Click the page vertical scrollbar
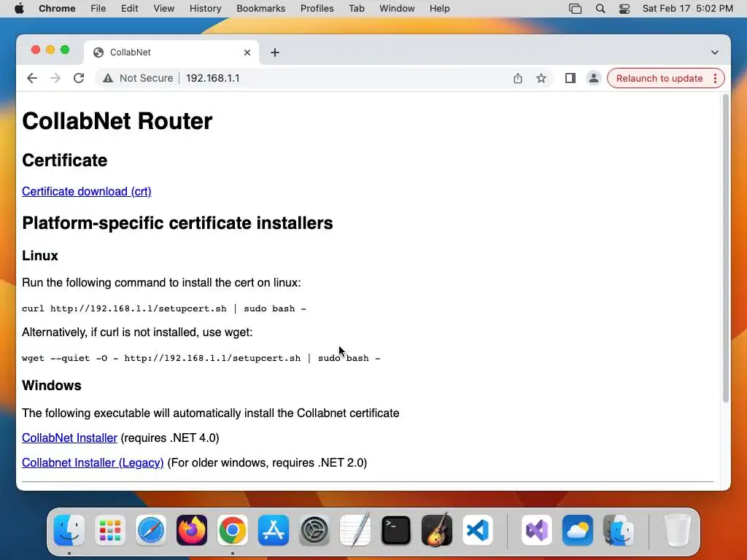 (x=726, y=248)
